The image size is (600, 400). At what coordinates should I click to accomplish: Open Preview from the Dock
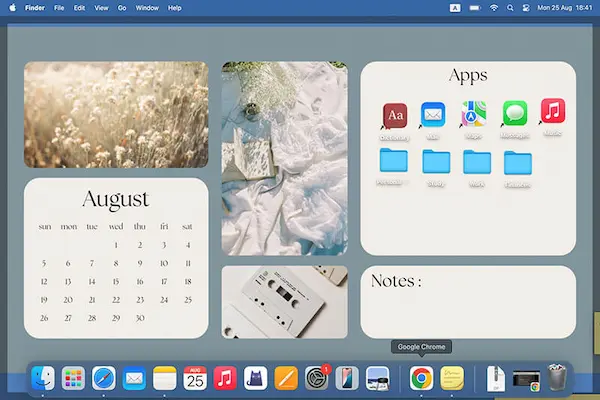coord(377,378)
